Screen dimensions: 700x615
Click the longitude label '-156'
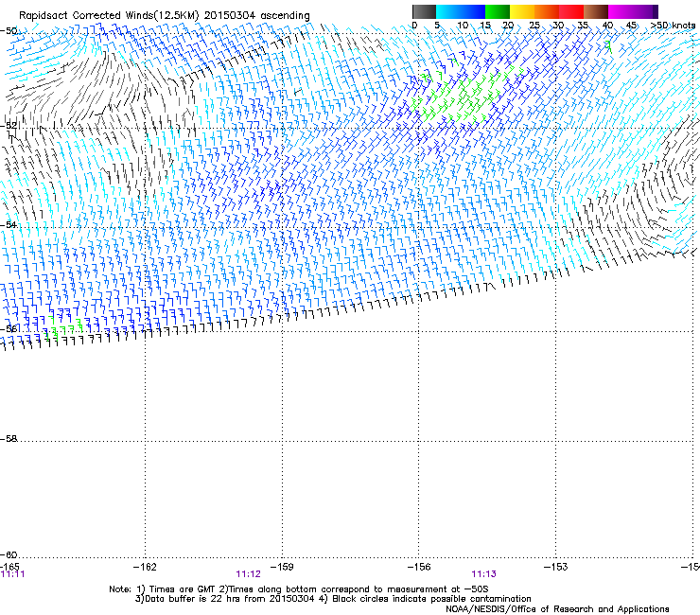419,567
